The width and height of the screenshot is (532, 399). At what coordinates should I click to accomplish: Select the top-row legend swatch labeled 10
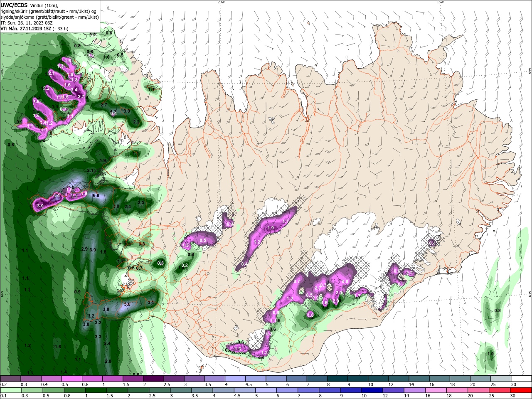tap(379, 379)
